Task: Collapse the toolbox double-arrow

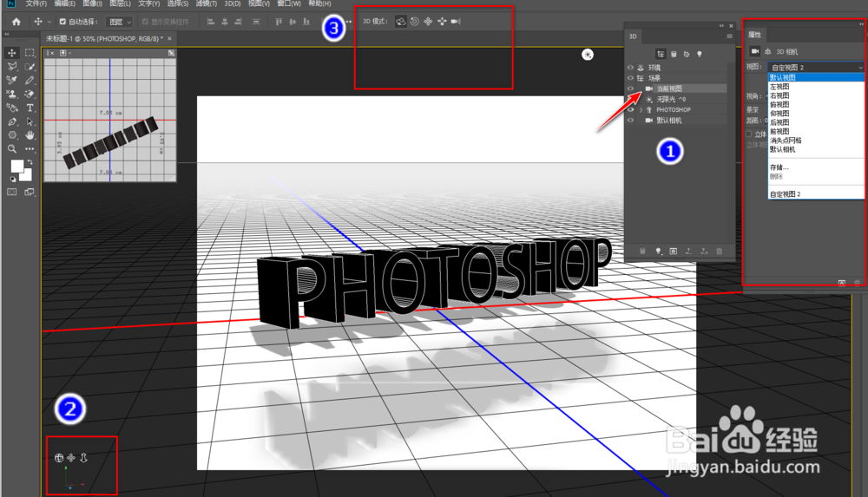Action: (x=7, y=35)
